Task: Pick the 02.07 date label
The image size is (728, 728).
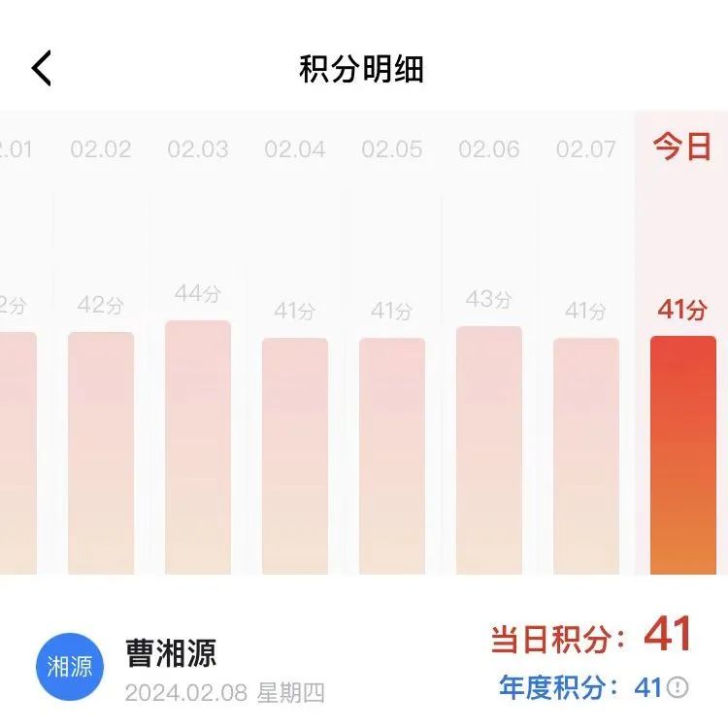Action: coord(586,149)
